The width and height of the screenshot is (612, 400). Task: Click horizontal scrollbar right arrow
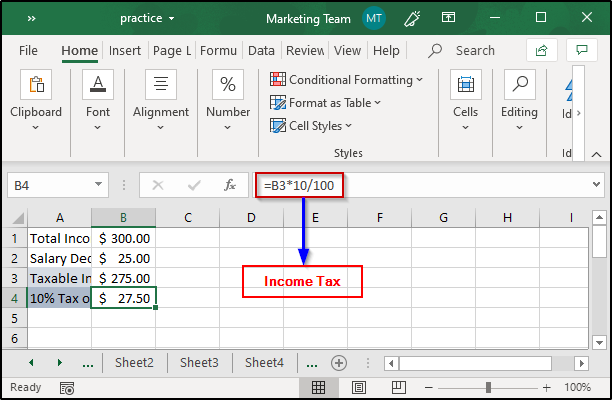point(582,364)
